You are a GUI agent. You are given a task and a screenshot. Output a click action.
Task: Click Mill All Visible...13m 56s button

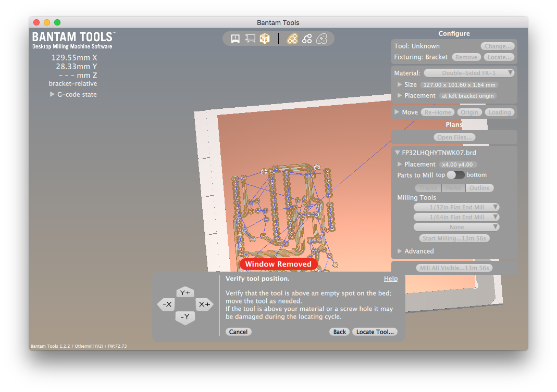tap(454, 268)
